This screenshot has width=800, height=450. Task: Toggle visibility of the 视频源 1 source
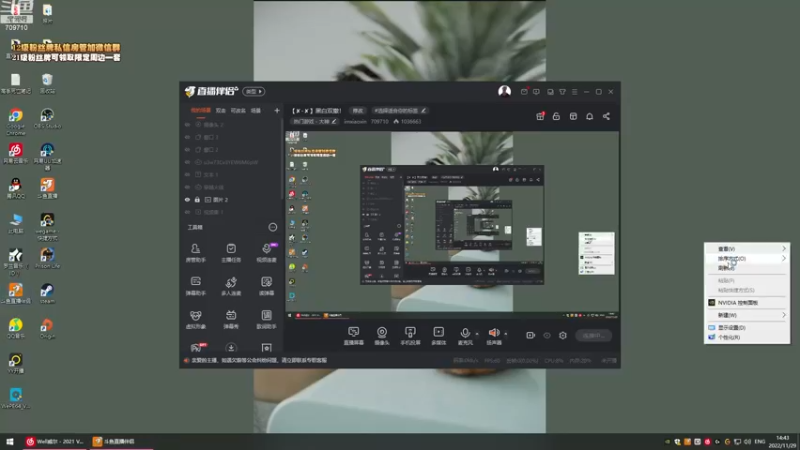click(187, 212)
